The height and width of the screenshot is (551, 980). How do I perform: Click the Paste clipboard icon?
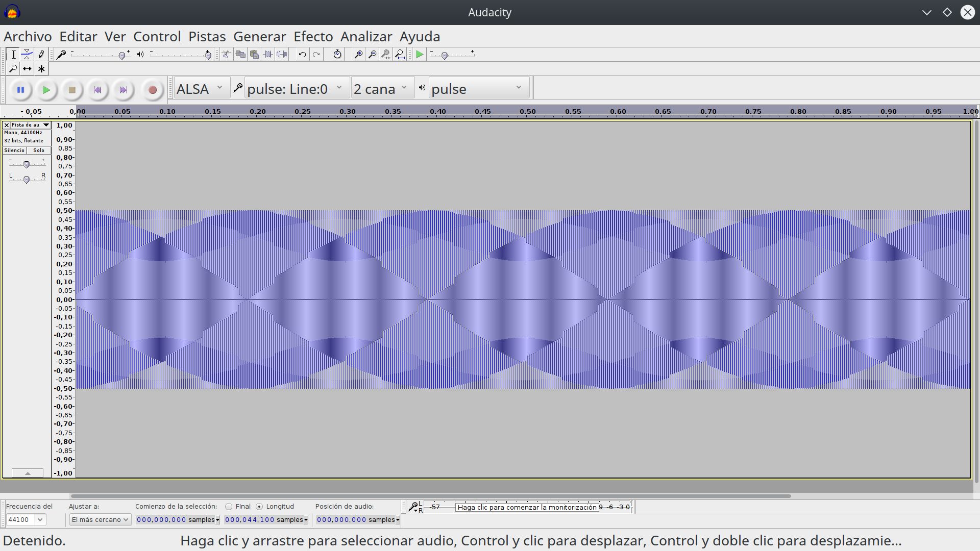[x=254, y=55]
